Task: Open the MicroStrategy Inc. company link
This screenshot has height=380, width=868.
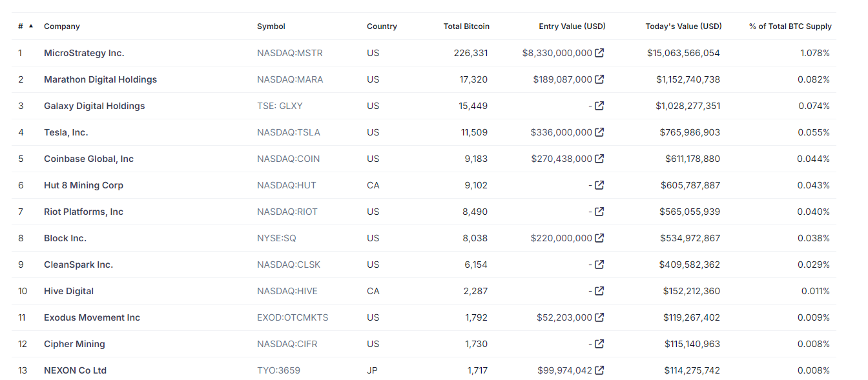Action: coord(84,53)
